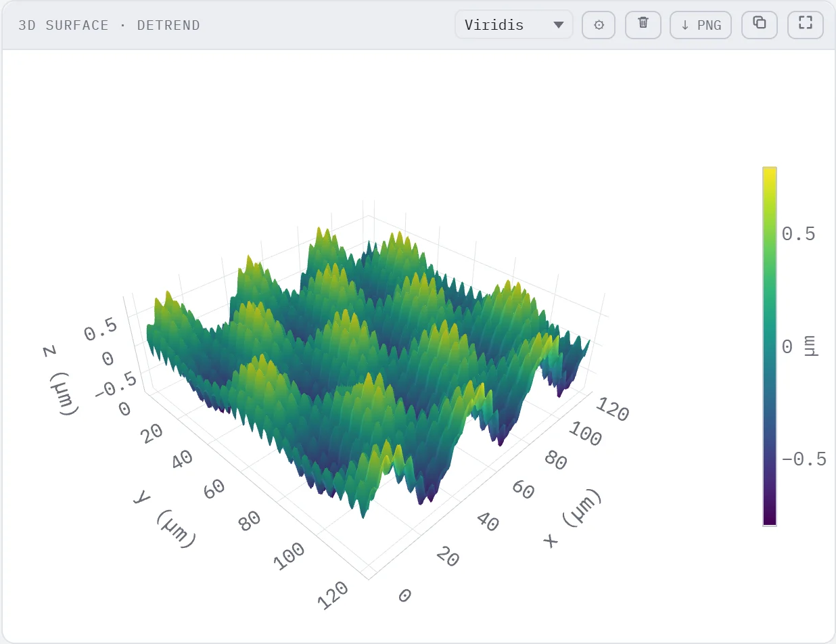Click the y-axis tick label 80

click(x=251, y=522)
